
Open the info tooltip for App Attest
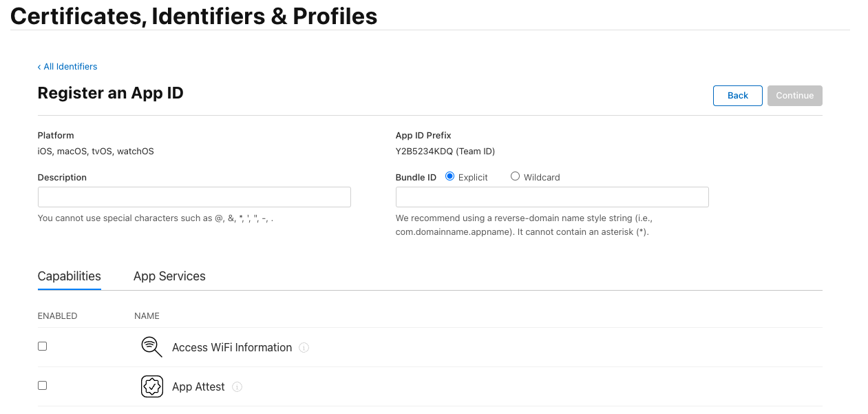coord(237,387)
